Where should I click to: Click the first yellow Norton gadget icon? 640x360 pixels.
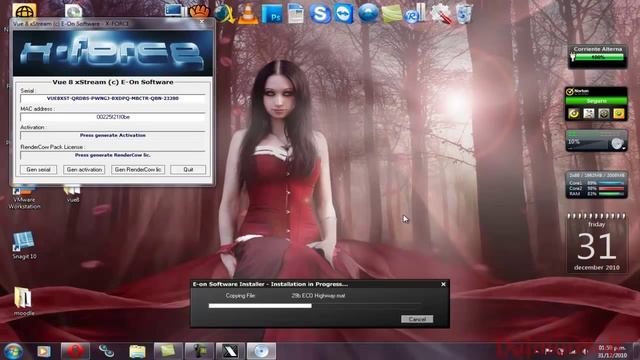coord(573,113)
